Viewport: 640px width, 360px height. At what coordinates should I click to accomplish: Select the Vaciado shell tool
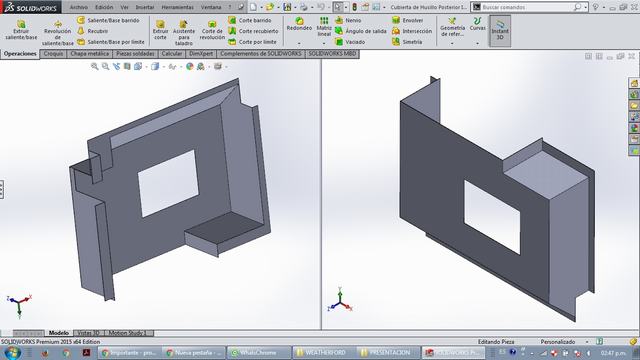tap(350, 42)
